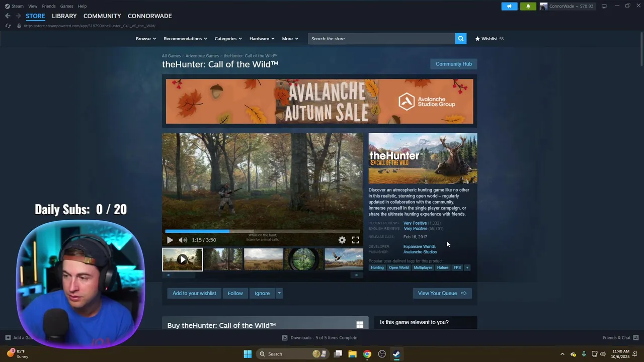Click Steam icon in taskbar
The height and width of the screenshot is (362, 644).
tap(396, 354)
